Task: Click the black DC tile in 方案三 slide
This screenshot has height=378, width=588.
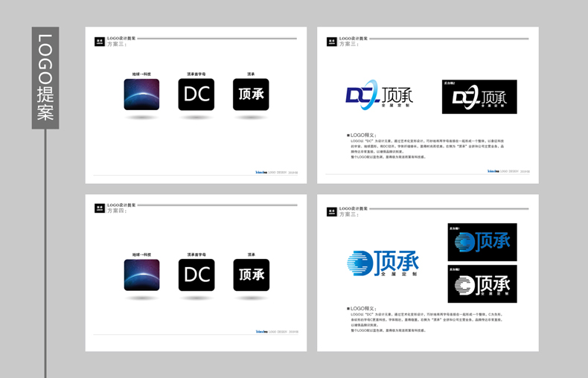Action: point(196,94)
